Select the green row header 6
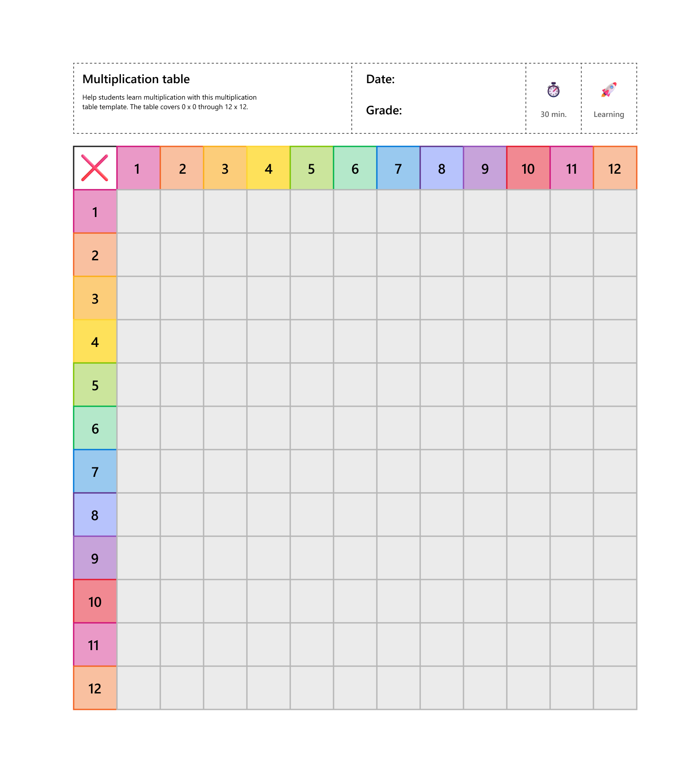The image size is (700, 761). pos(95,428)
